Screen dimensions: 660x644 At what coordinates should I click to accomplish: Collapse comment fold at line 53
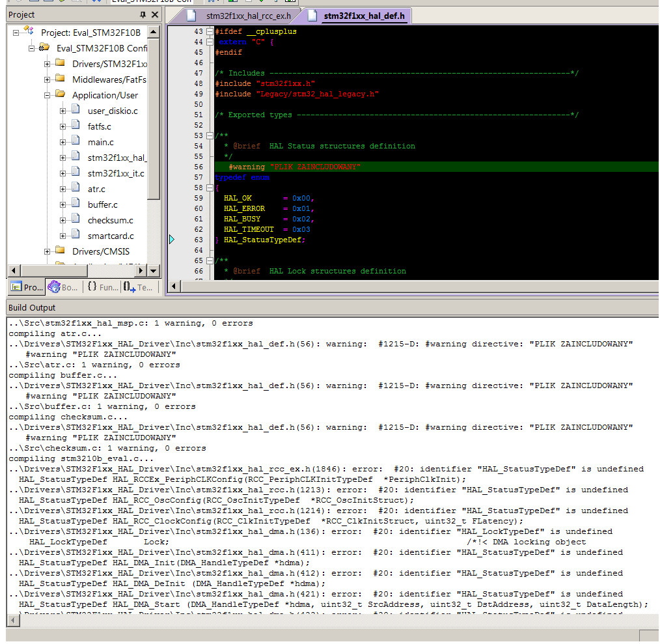pos(210,135)
